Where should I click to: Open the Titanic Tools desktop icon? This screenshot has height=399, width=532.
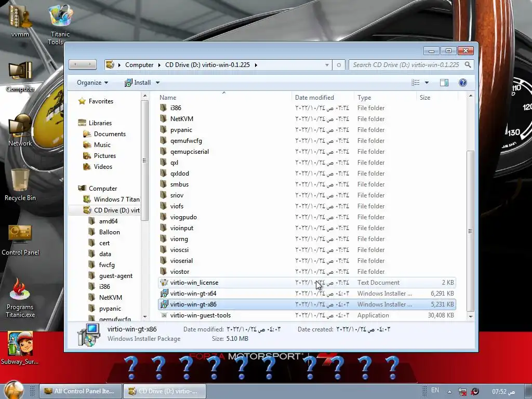tap(60, 24)
